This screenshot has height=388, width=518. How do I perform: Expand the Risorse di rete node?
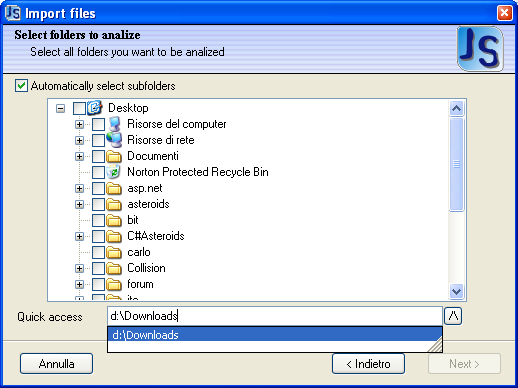pyautogui.click(x=79, y=140)
